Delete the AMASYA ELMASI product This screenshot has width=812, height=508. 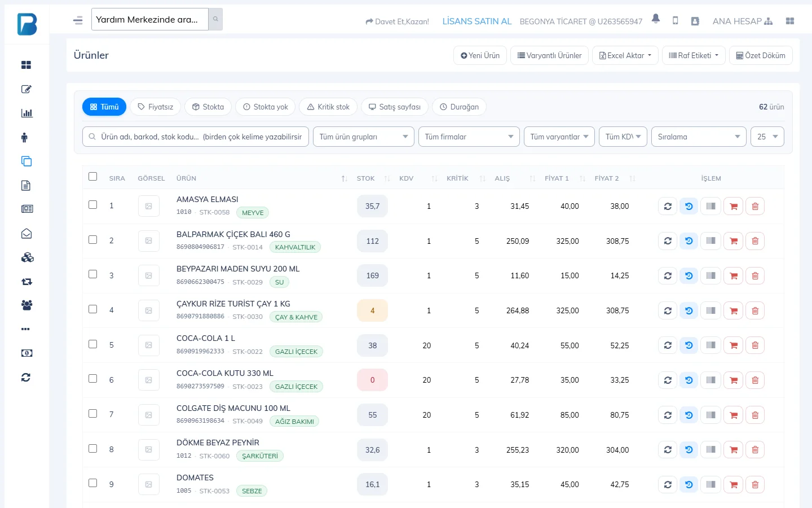[755, 207]
